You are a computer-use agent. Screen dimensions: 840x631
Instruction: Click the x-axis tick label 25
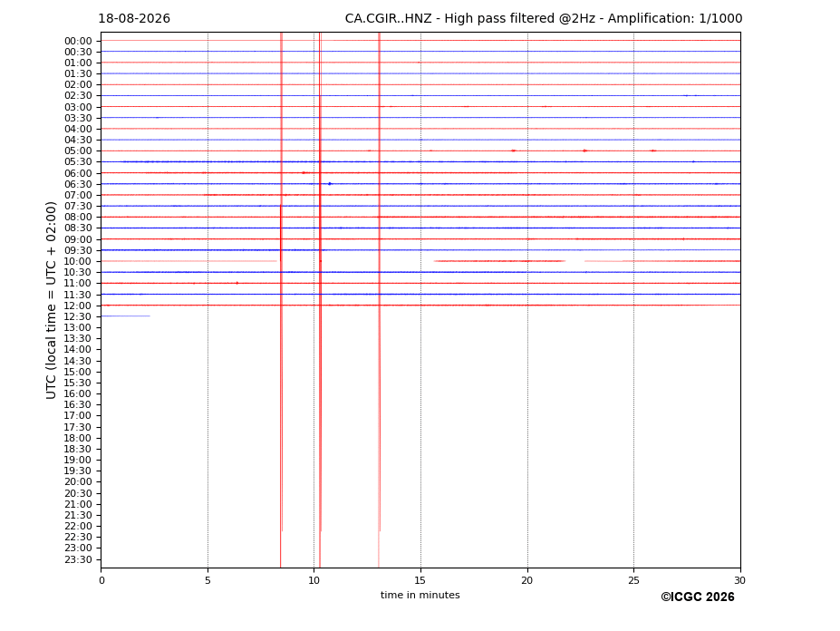click(633, 580)
